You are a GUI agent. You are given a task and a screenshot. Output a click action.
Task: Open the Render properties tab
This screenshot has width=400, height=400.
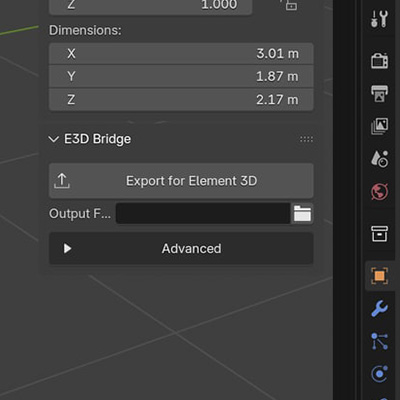pyautogui.click(x=379, y=61)
